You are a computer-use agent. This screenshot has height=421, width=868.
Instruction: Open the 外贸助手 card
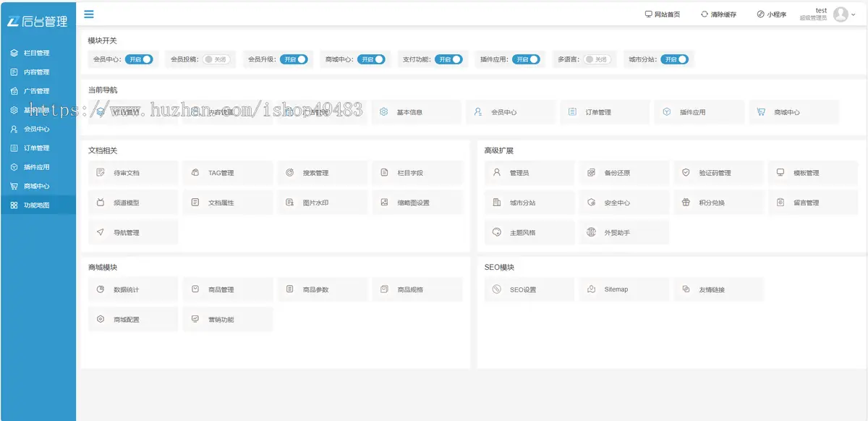624,232
